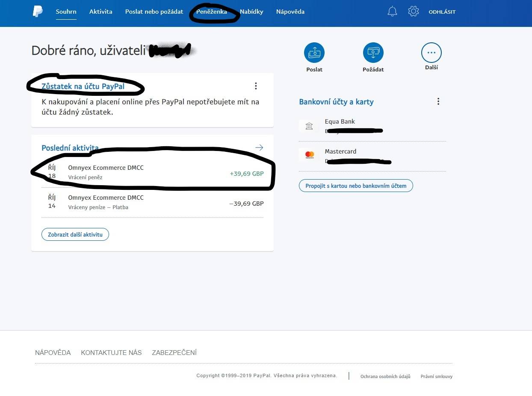Click Propojit s kartou nebo bankovním účtem
The image size is (532, 396).
(x=356, y=186)
